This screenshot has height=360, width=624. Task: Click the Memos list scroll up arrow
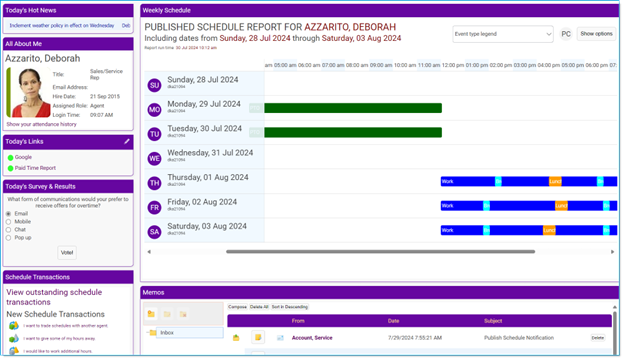click(x=614, y=307)
